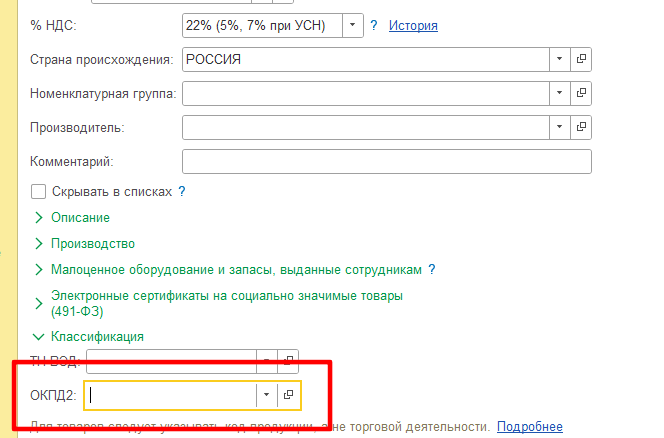Open the Производитель record icon
This screenshot has width=664, height=438.
click(581, 128)
